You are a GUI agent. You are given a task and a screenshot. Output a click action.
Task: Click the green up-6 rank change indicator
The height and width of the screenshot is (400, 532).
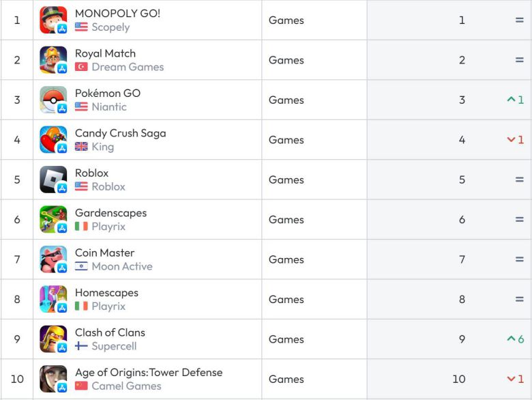(x=516, y=339)
